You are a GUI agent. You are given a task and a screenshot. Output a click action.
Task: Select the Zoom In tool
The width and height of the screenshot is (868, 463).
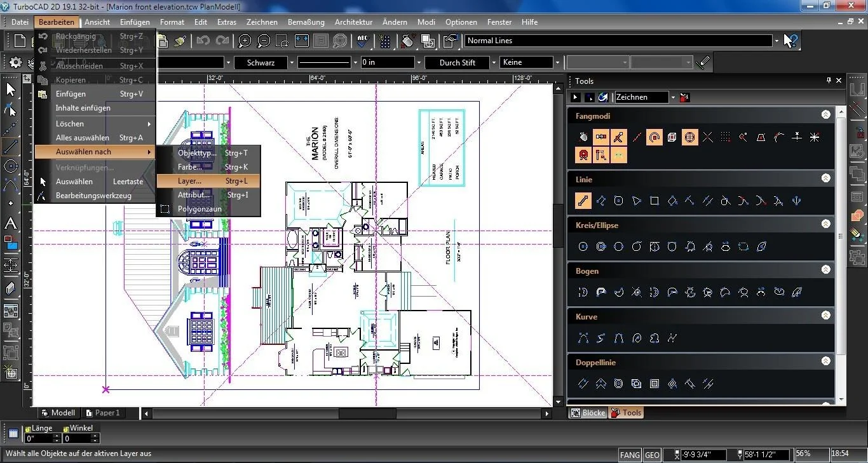coord(245,41)
